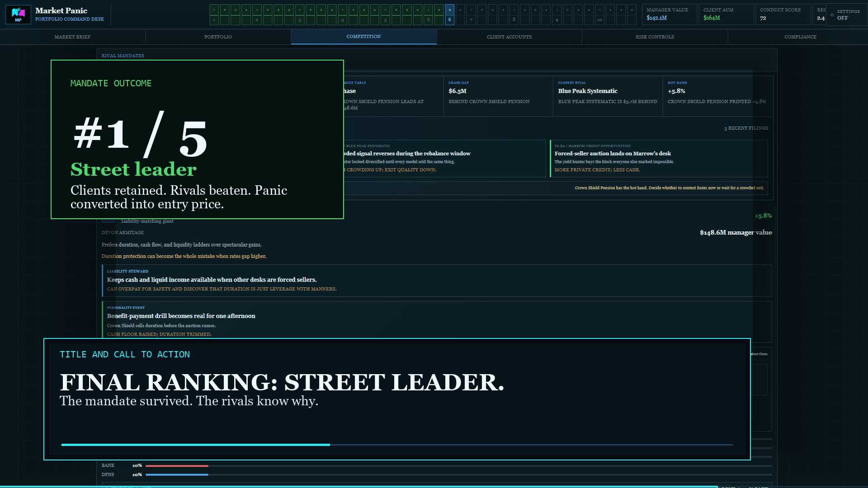Go to the Risk Controls tab

click(655, 37)
